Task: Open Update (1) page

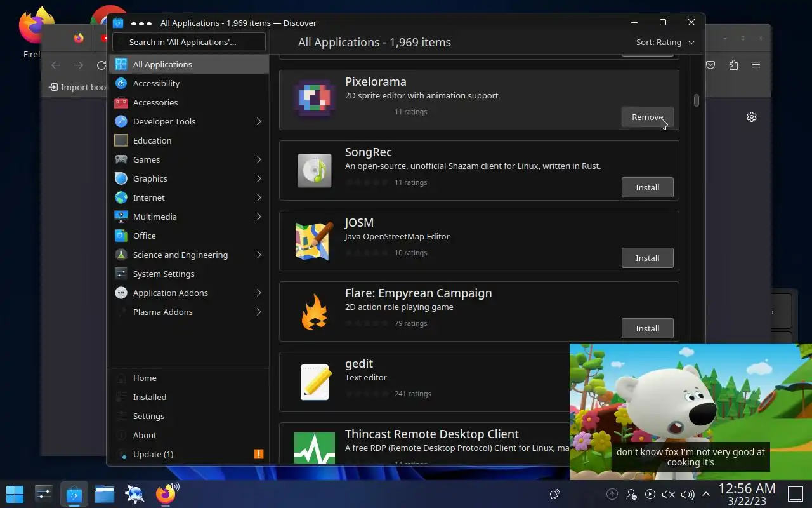Action: (189, 454)
